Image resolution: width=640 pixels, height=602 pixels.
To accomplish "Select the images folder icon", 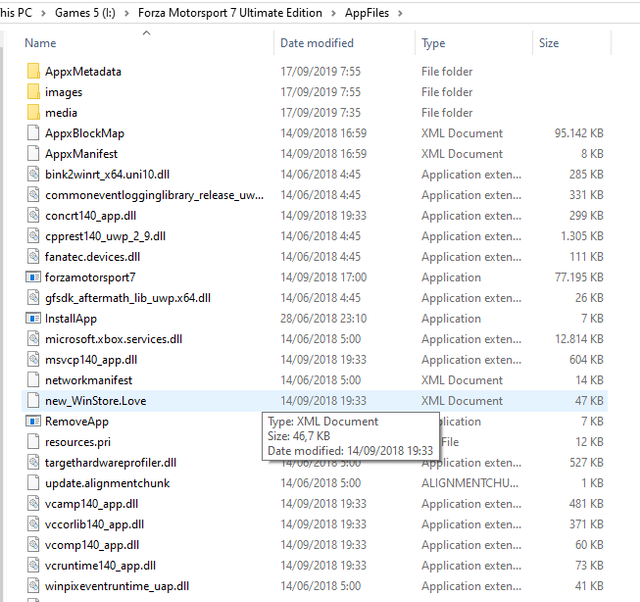I will pyautogui.click(x=33, y=91).
